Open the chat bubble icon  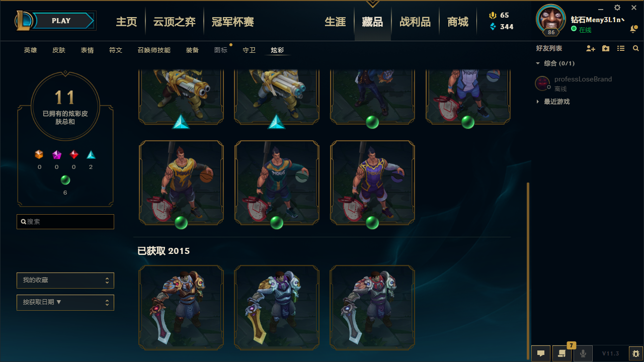[x=541, y=353]
